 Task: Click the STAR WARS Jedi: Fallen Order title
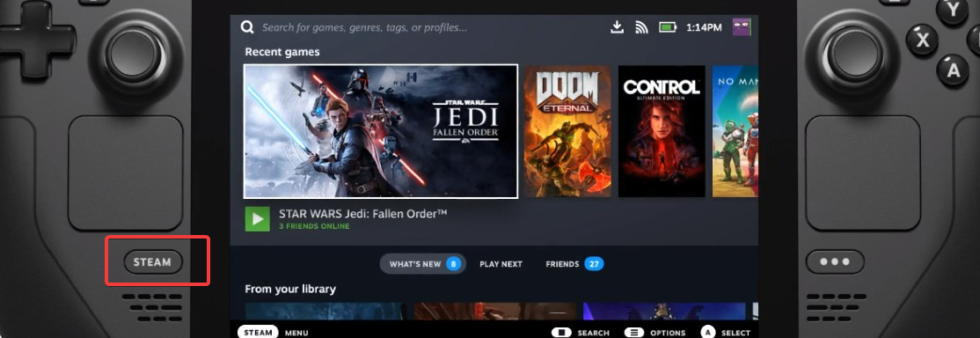click(363, 214)
